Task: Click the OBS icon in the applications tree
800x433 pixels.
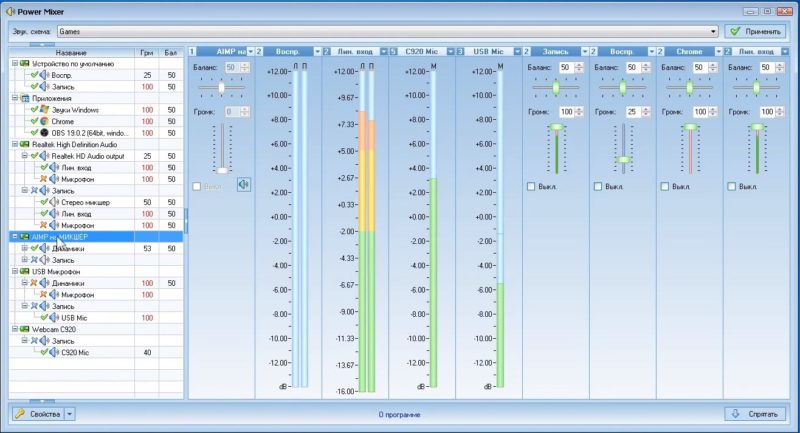Action: point(44,132)
